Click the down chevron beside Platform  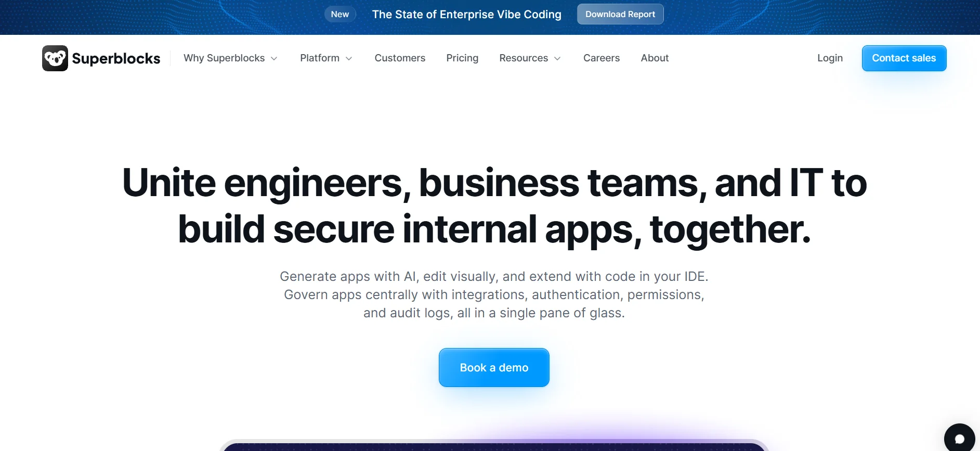coord(349,59)
